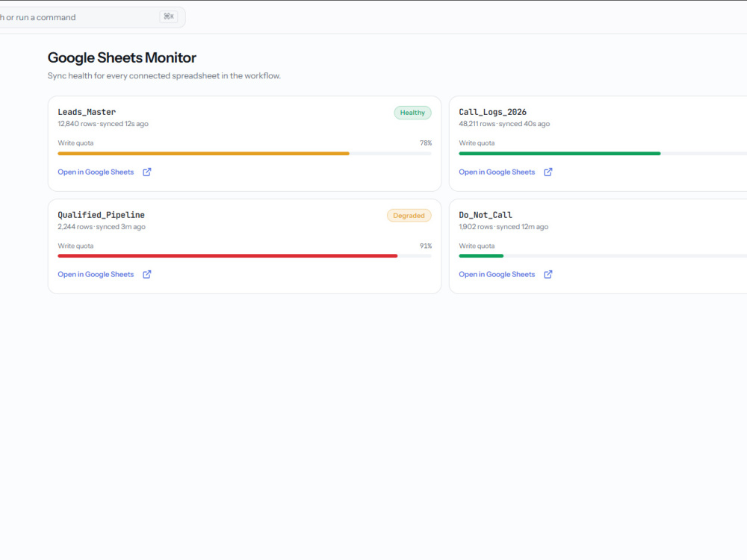Click the Call_Logs_2026 write quota bar
This screenshot has width=747, height=560.
(x=603, y=153)
